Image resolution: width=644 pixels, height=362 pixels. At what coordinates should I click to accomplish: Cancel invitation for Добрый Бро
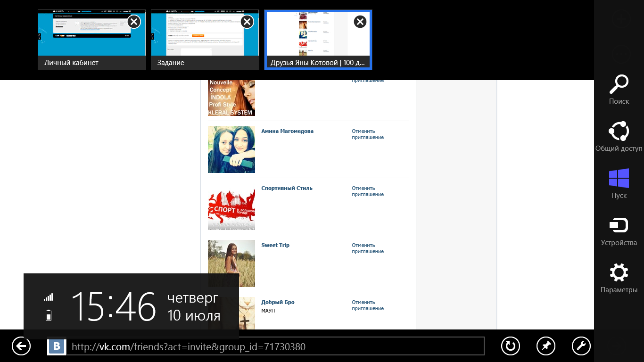click(x=368, y=305)
